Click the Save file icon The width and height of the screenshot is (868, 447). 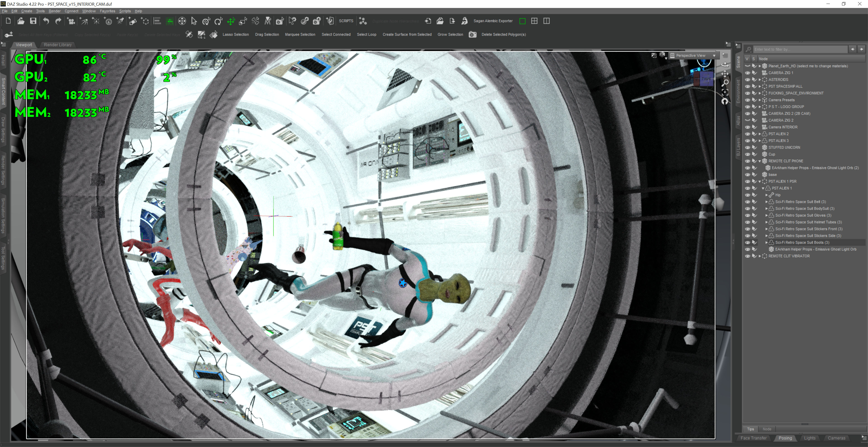[x=33, y=21]
